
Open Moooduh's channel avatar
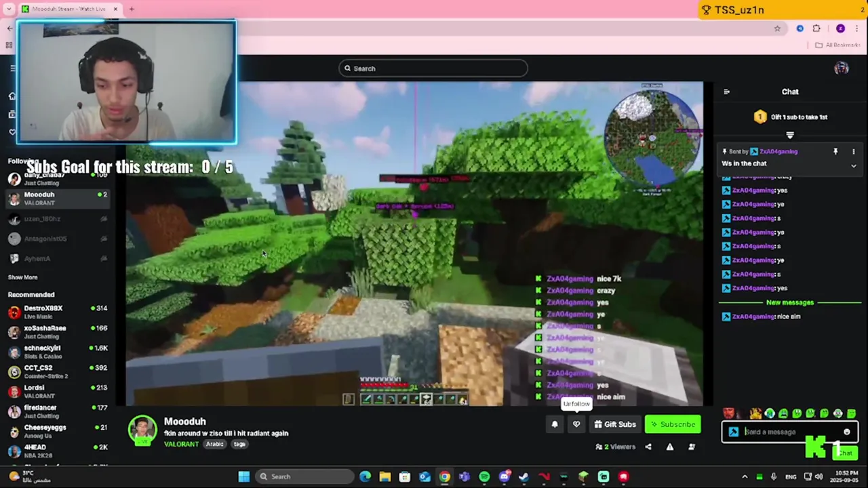point(142,430)
